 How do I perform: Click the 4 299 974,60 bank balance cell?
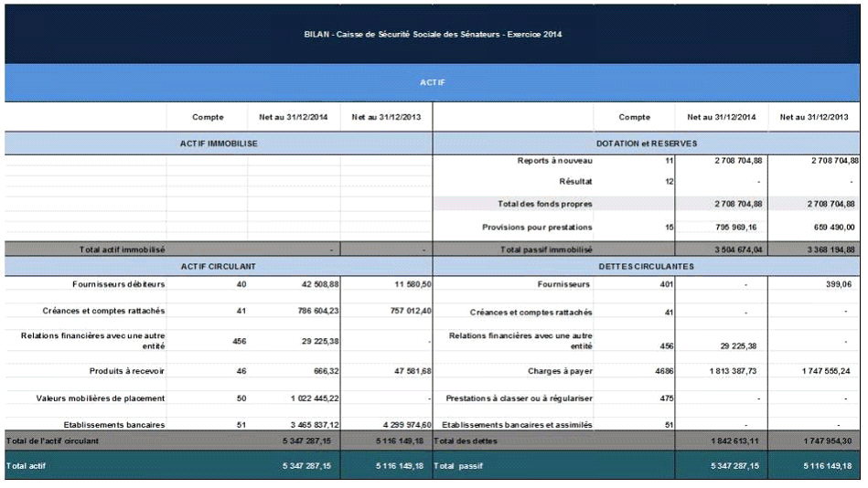[x=398, y=425]
